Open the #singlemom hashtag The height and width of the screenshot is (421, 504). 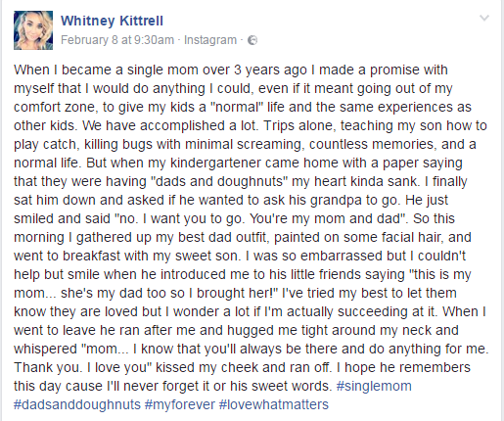[x=374, y=386]
